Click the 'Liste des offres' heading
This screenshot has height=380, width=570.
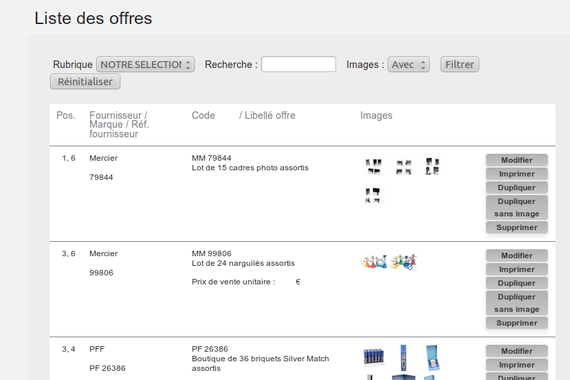pyautogui.click(x=93, y=18)
